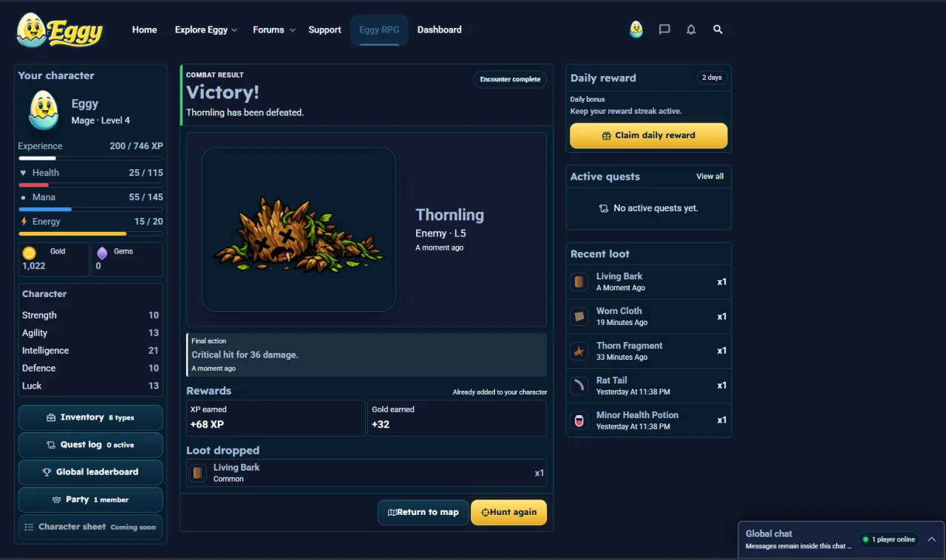Select the Eggy RPG tab

pyautogui.click(x=379, y=30)
